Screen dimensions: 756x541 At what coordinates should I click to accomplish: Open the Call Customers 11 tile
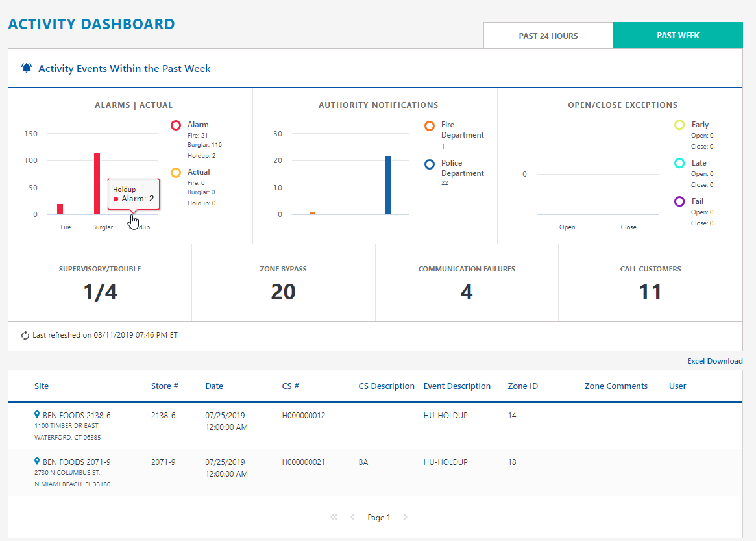coord(650,284)
